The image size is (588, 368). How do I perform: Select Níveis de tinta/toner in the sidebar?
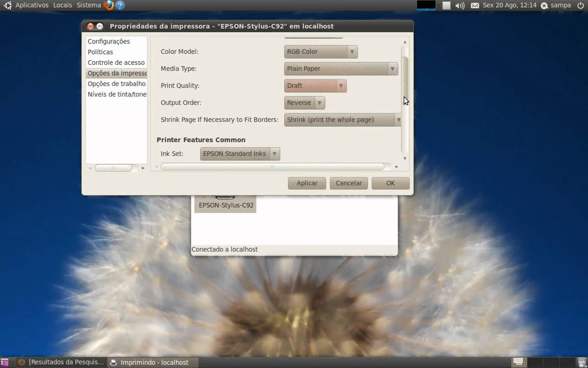[116, 94]
